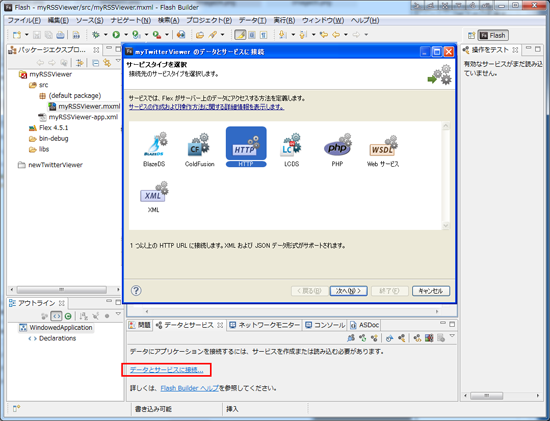Open the Package Explorer view menu chevron
The image size is (550, 421).
point(118,61)
